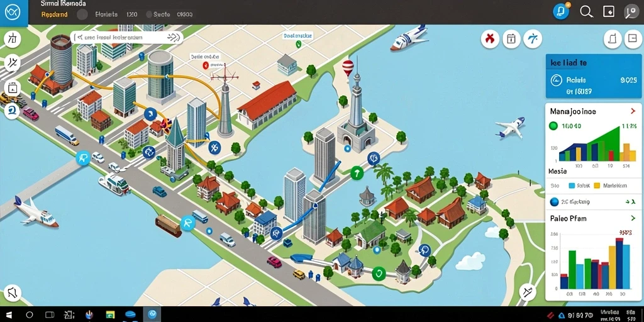The image size is (644, 322).
Task: Open the Horuets tab in header
Action: [x=106, y=14]
